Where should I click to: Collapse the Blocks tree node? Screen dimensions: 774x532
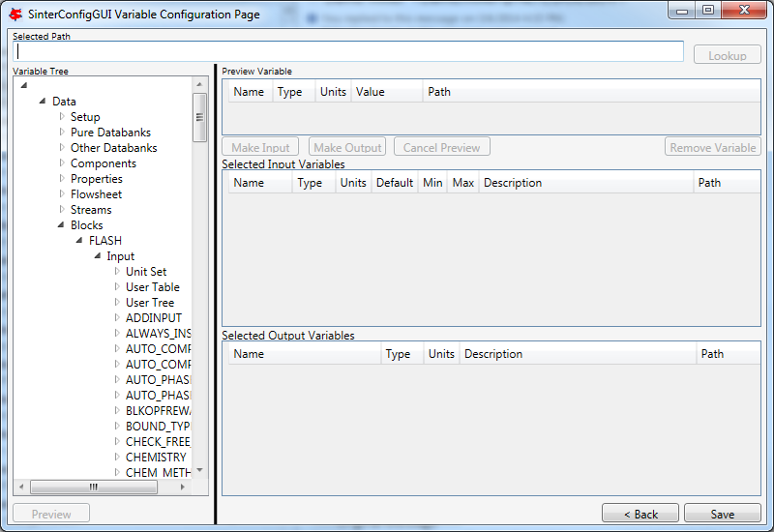tap(62, 225)
